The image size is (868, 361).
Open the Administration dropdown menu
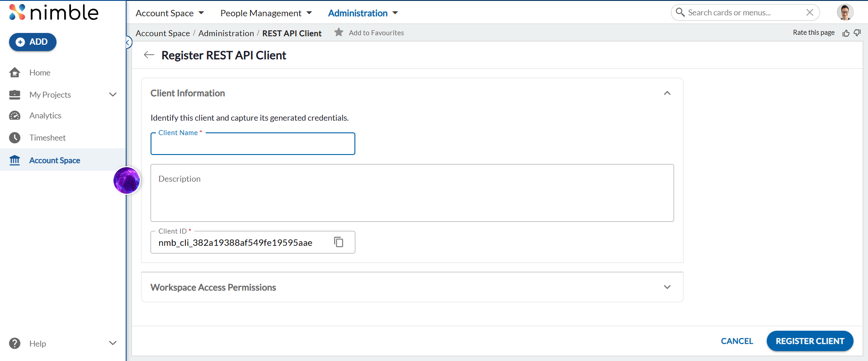pos(363,13)
